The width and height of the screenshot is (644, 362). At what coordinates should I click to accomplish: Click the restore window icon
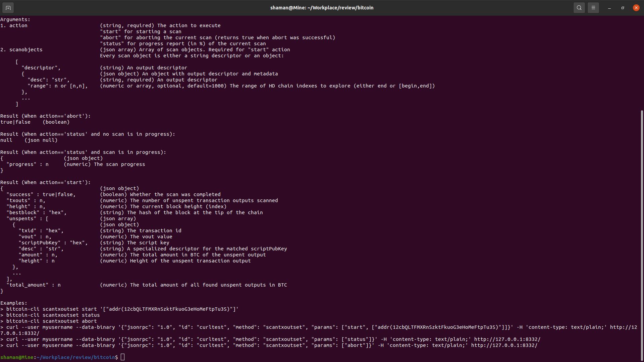point(622,7)
